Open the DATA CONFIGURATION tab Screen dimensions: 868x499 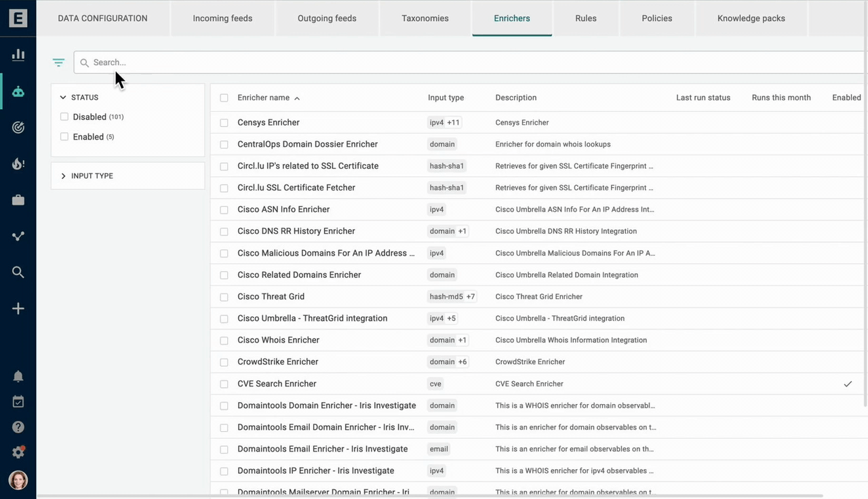coord(102,18)
